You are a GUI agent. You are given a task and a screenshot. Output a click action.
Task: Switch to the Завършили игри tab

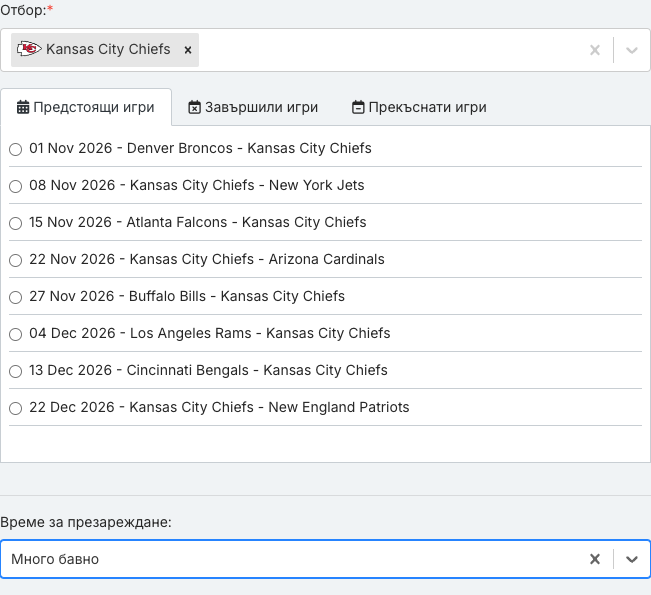(x=253, y=107)
